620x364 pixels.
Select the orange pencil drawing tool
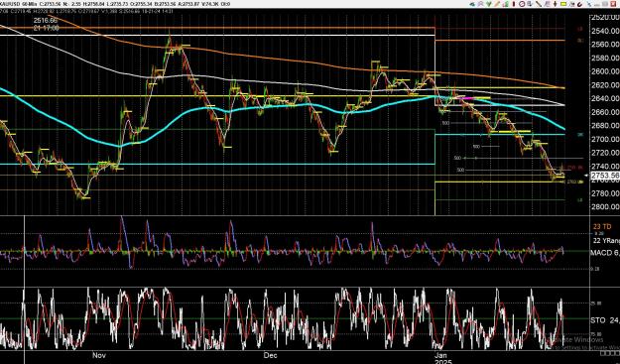(x=497, y=4)
